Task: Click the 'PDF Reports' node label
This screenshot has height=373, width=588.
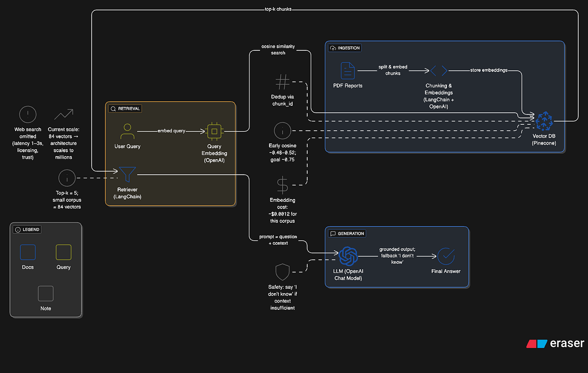Action: tap(348, 86)
